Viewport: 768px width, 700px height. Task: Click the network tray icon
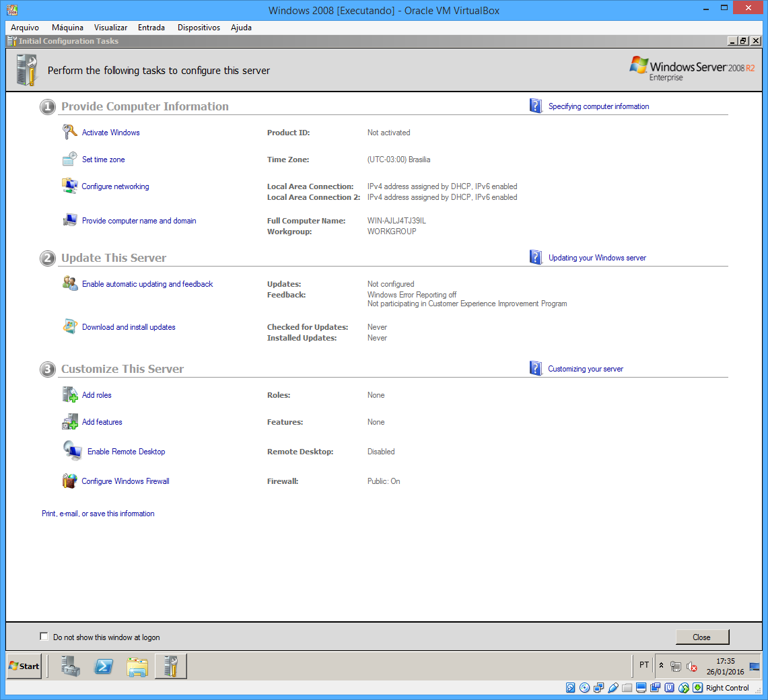(x=676, y=666)
